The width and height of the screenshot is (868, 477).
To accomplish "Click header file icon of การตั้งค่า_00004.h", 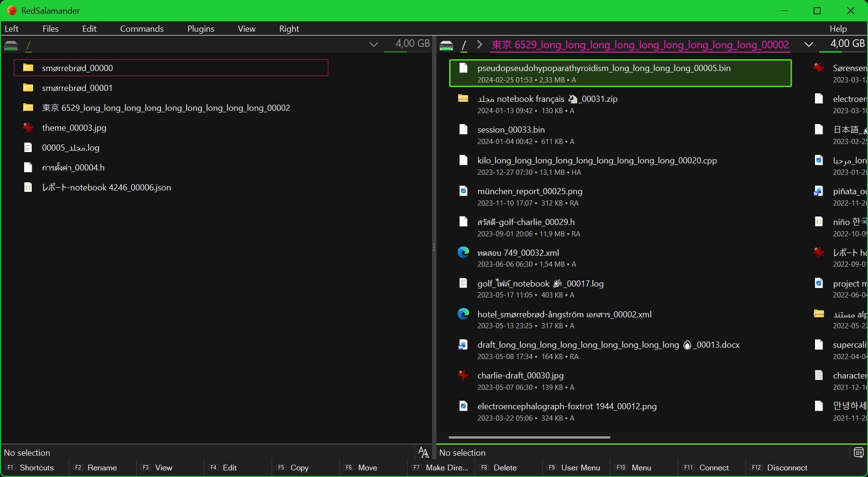I will click(x=28, y=167).
